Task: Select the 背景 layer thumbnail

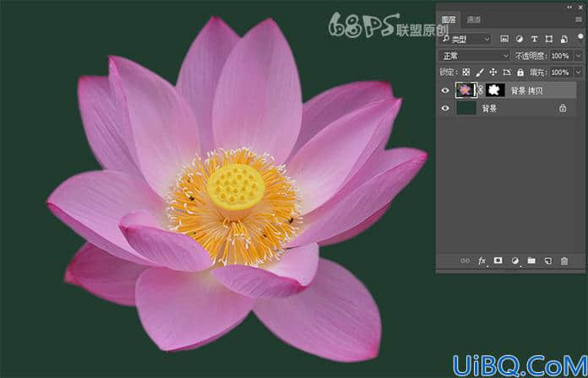Action: (x=466, y=108)
